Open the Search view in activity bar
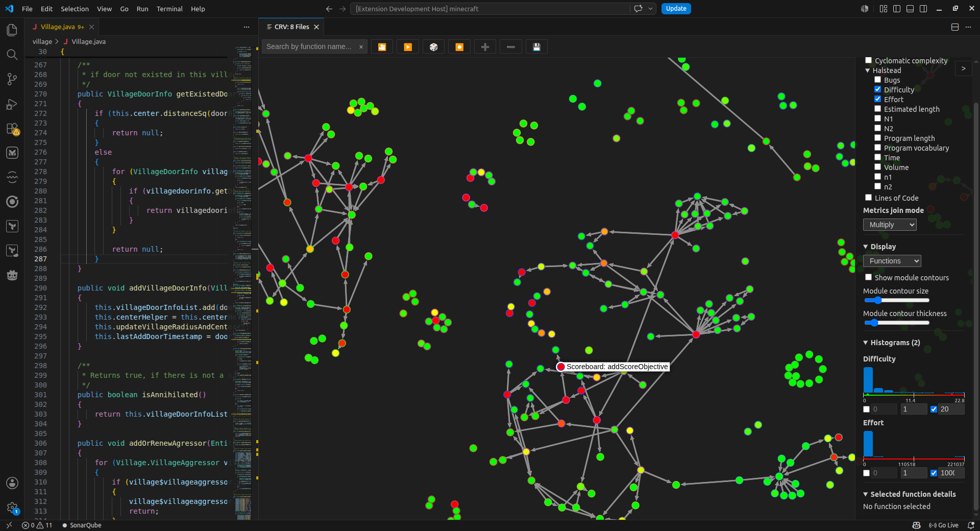The width and height of the screenshot is (980, 531). tap(12, 55)
